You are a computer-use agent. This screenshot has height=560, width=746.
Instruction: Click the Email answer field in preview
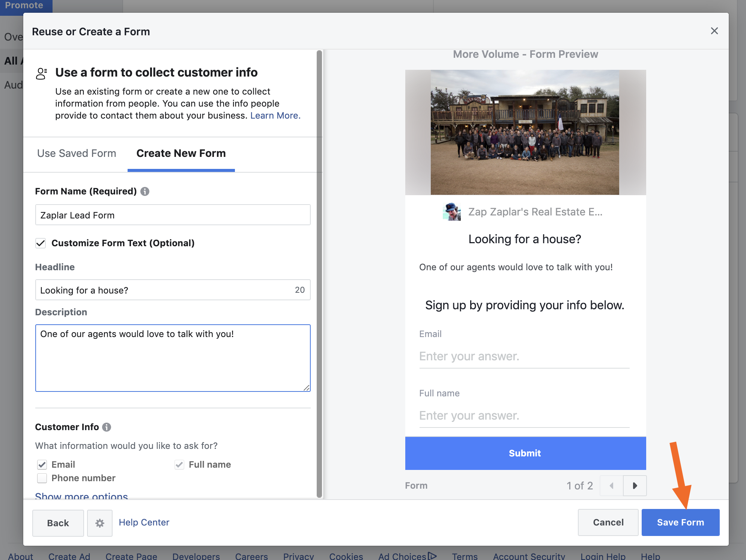tap(524, 357)
